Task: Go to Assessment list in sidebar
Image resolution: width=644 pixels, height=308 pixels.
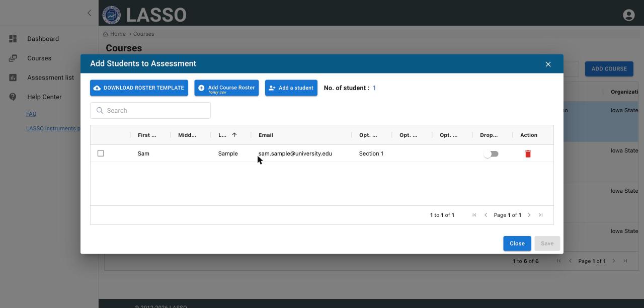Action: (50, 78)
